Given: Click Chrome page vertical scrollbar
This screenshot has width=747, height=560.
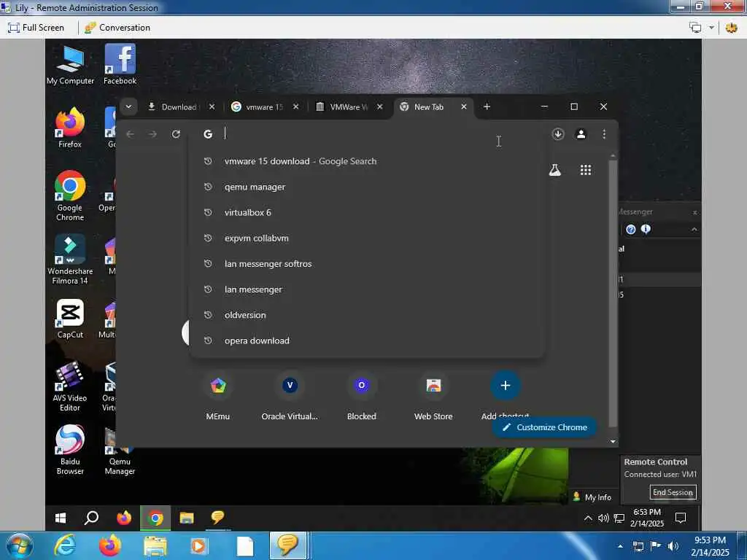Looking at the screenshot, I should tap(613, 293).
